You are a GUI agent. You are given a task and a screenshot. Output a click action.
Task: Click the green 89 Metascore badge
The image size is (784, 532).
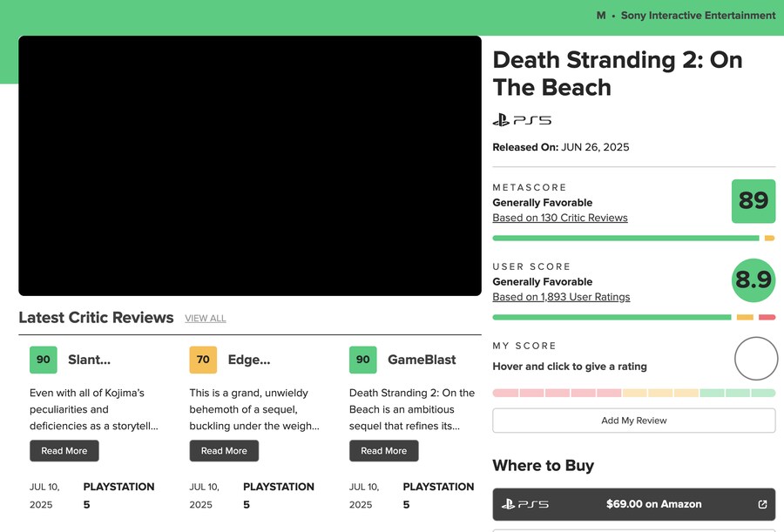[x=754, y=201]
